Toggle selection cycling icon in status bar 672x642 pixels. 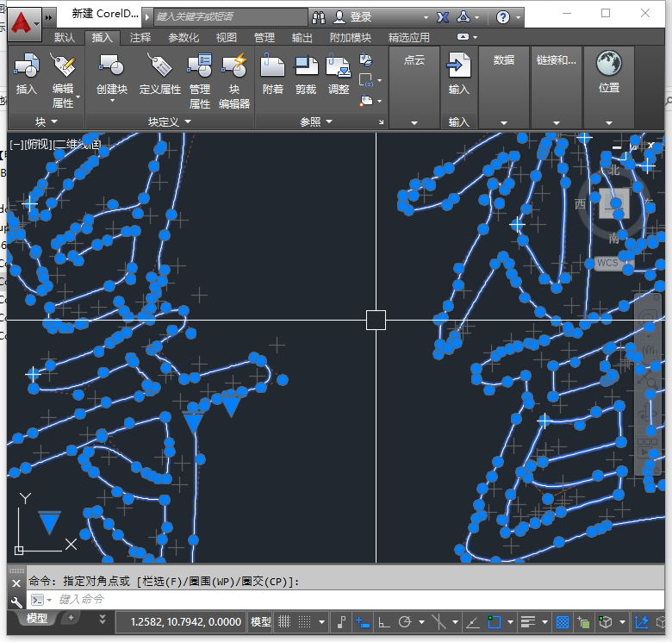583,622
